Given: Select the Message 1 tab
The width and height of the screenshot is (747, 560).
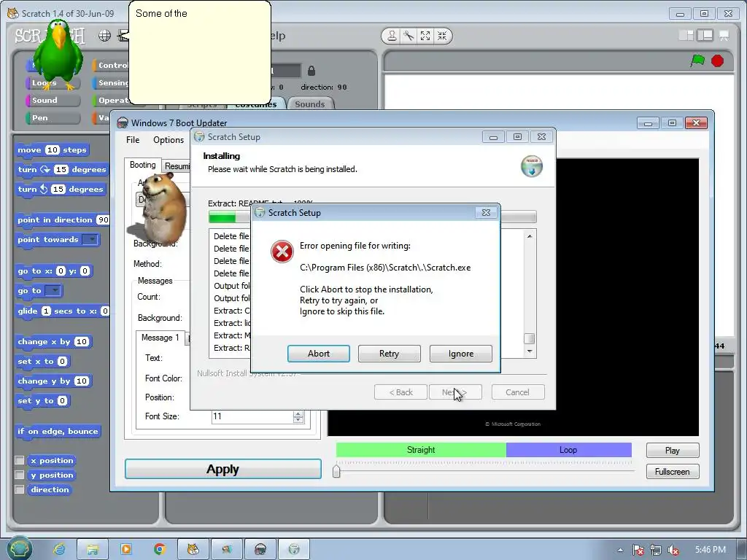Looking at the screenshot, I should click(x=160, y=337).
